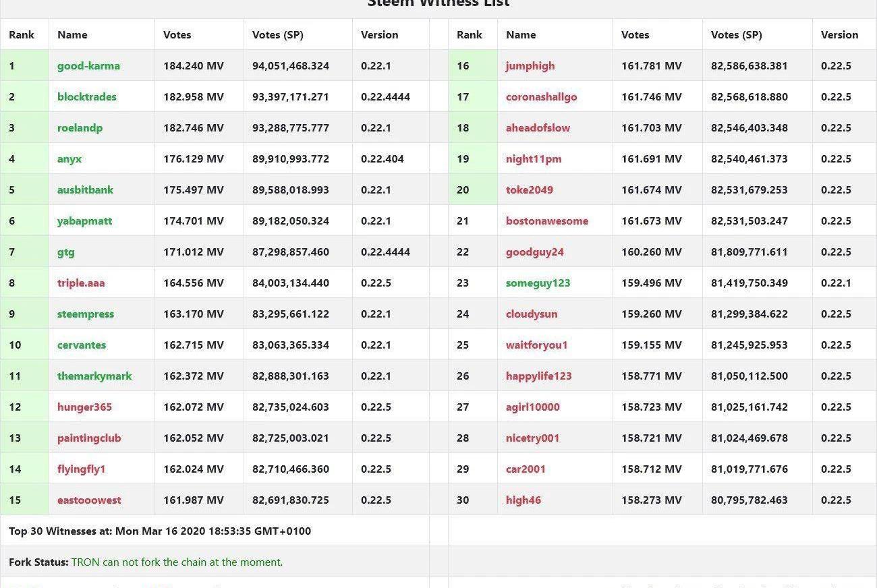Open jumphigh witness link
Screen dimensions: 877x588
[530, 66]
